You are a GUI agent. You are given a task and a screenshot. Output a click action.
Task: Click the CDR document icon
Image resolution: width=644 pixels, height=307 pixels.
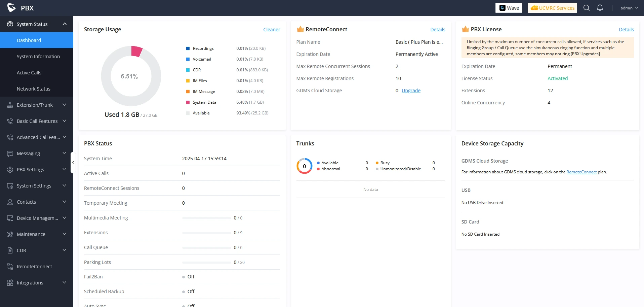click(x=10, y=250)
